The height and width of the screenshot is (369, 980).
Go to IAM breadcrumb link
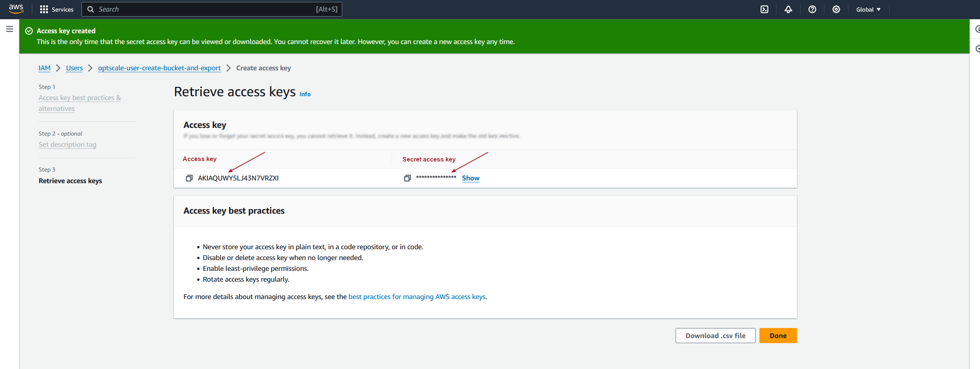[44, 68]
